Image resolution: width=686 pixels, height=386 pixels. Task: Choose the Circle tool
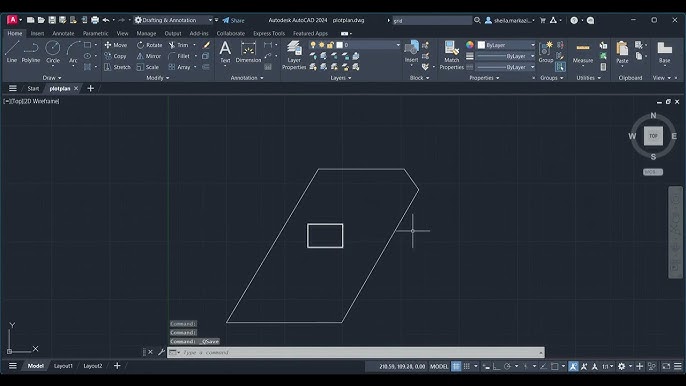[x=53, y=52]
